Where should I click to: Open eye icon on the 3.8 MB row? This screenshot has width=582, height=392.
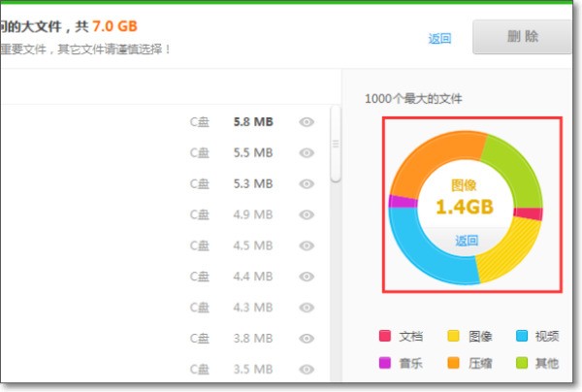coord(307,339)
